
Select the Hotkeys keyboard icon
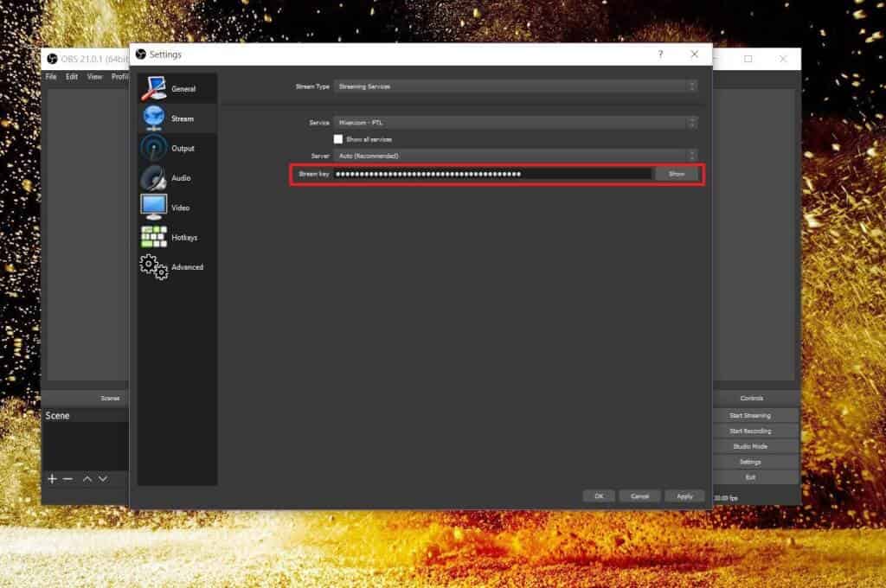(x=154, y=237)
